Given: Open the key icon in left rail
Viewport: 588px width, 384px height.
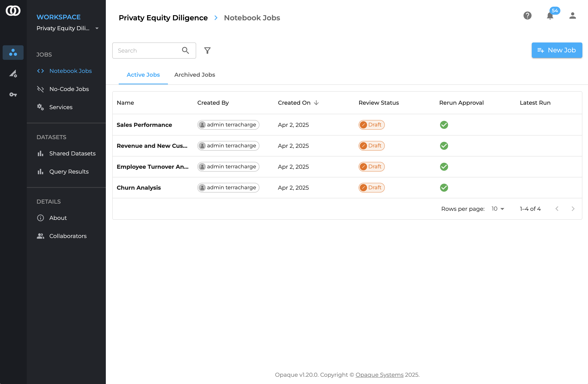Looking at the screenshot, I should [x=13, y=94].
